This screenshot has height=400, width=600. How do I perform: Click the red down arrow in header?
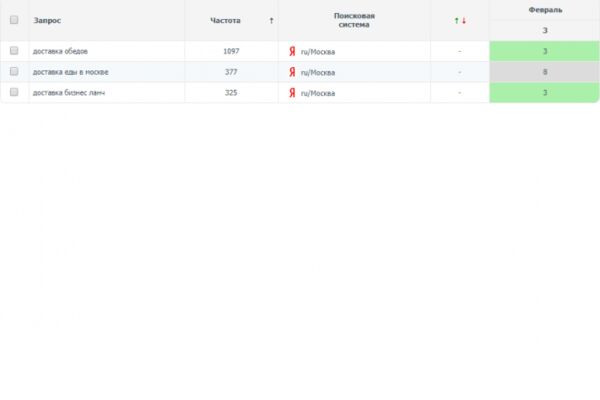click(464, 21)
